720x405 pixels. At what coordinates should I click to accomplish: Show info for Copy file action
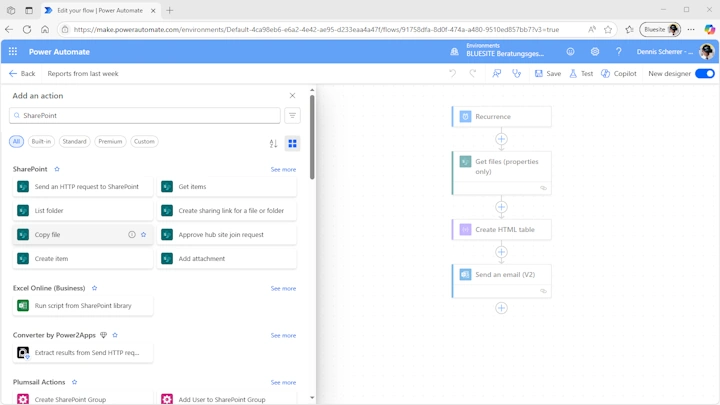click(132, 235)
